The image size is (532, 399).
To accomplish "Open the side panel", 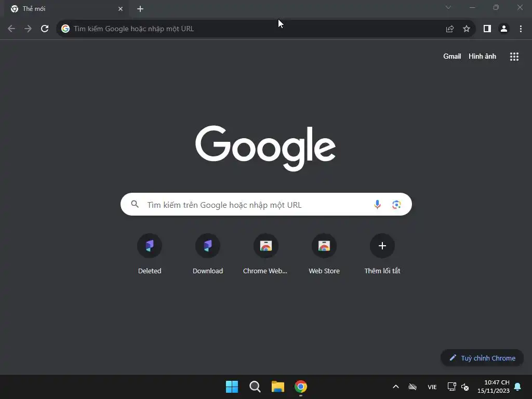I will [x=487, y=29].
